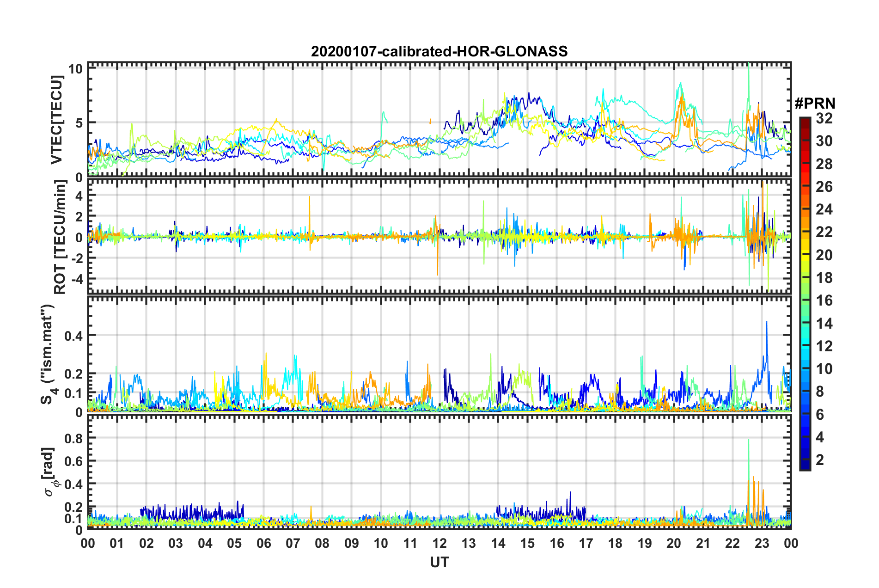Select hour 19 on the UT axis

tap(645, 543)
